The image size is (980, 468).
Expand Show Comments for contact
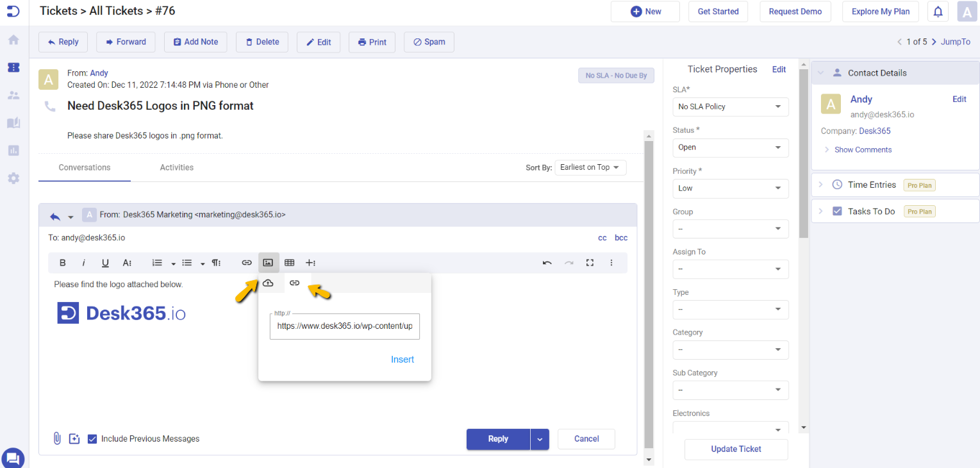863,149
